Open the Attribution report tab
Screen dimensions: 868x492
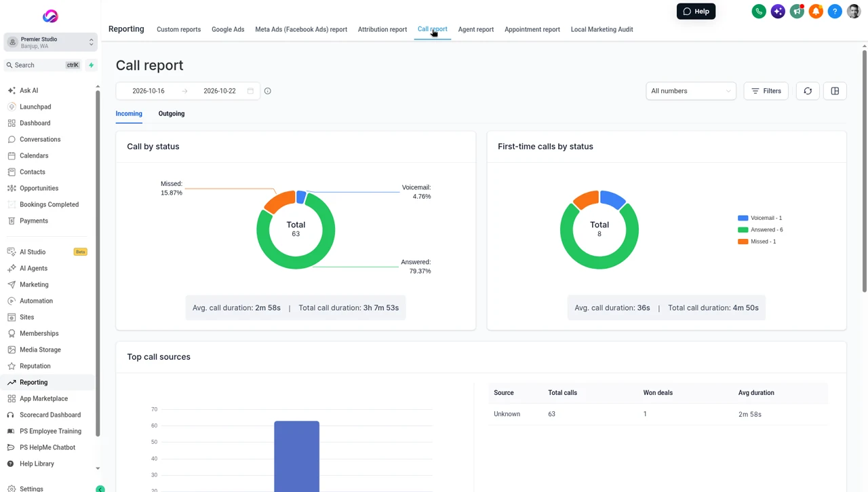(382, 29)
